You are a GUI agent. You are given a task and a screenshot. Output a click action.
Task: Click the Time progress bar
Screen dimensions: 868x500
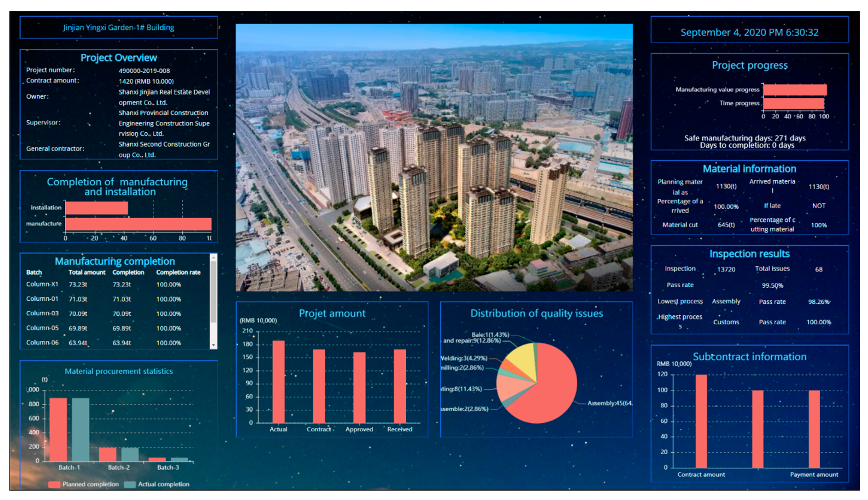coord(794,103)
